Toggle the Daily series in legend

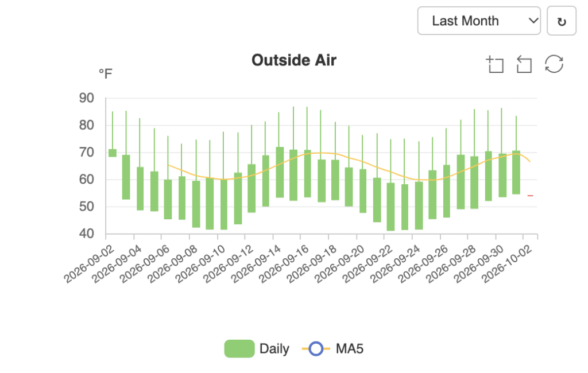click(257, 349)
